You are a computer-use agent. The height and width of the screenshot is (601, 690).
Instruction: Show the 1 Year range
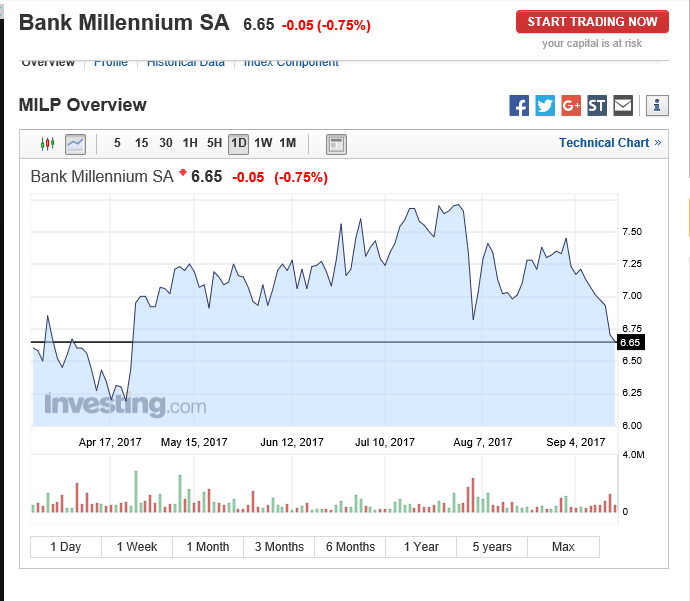click(421, 547)
